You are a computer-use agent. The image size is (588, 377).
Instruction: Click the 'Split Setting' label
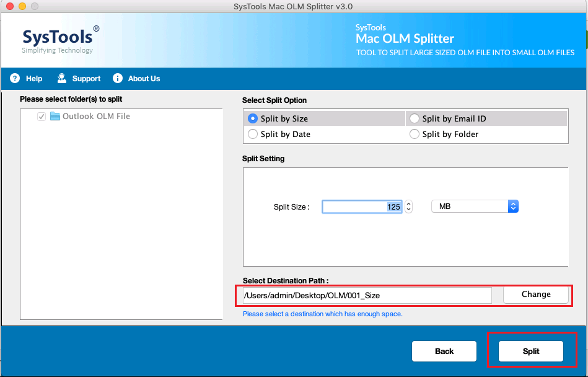click(263, 158)
